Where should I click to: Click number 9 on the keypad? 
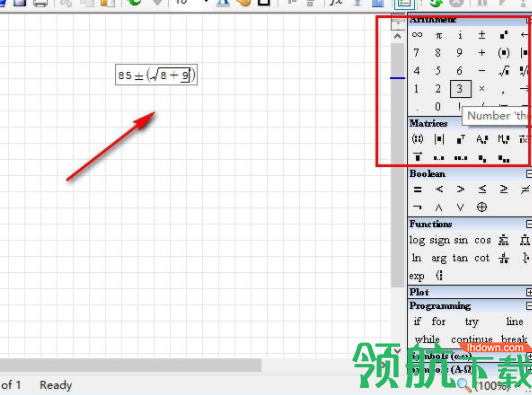tap(459, 53)
